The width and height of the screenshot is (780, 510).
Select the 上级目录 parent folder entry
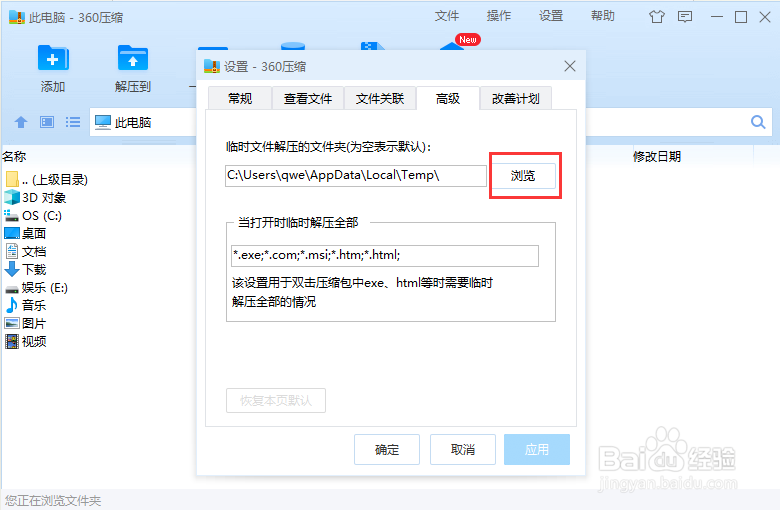(47, 180)
